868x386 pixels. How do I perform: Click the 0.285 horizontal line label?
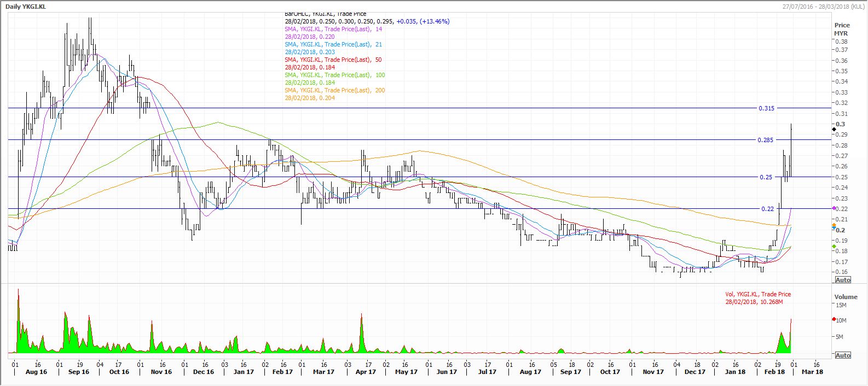pos(765,140)
